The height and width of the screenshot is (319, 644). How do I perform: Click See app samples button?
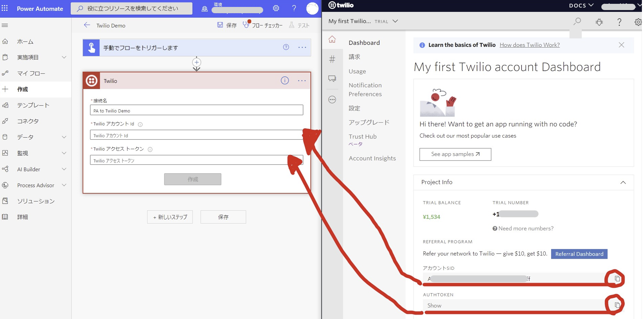(x=455, y=154)
